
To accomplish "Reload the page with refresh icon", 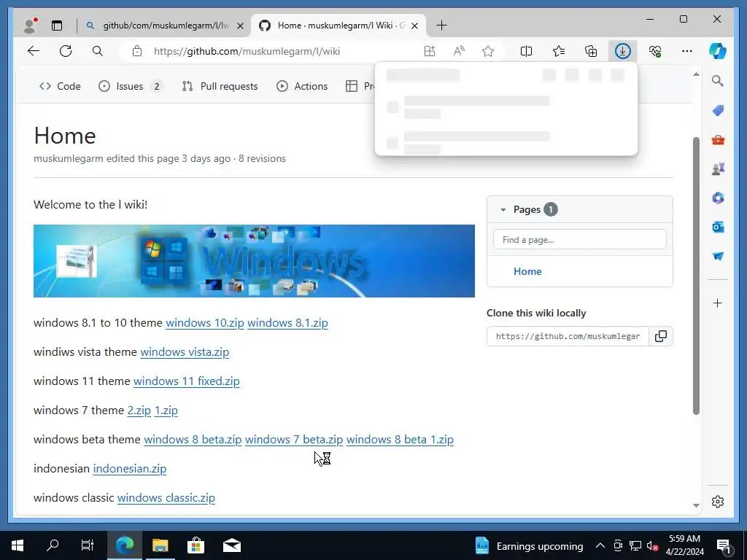I will click(x=66, y=51).
